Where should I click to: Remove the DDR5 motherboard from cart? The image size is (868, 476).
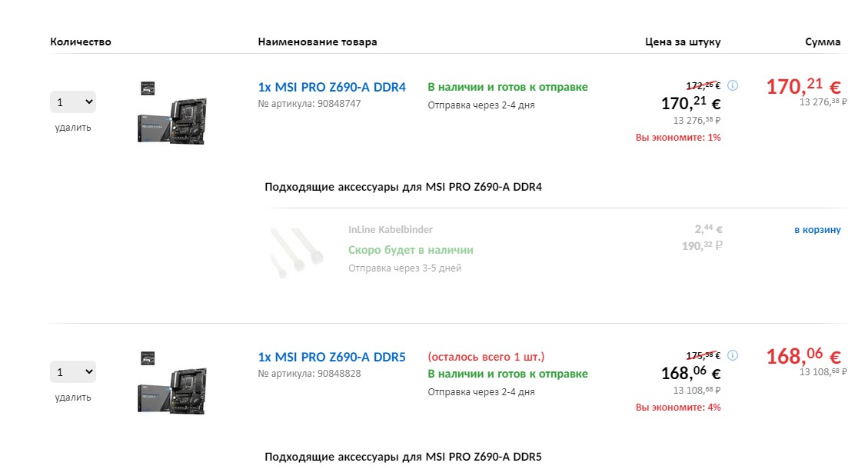73,398
